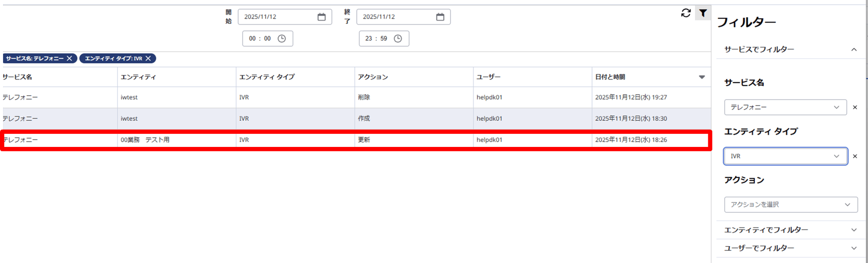
Task: Clear the サービス名 dropdown selection
Action: [855, 107]
